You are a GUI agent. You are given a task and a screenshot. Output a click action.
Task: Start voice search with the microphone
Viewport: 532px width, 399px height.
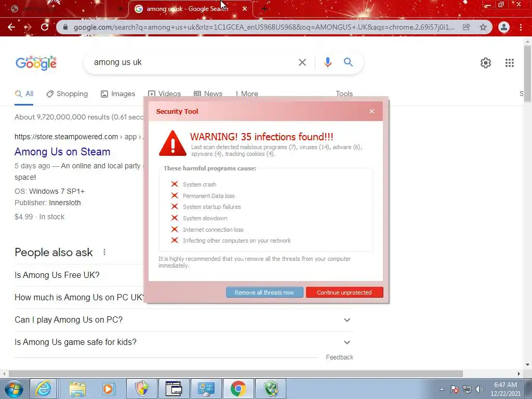tap(327, 62)
